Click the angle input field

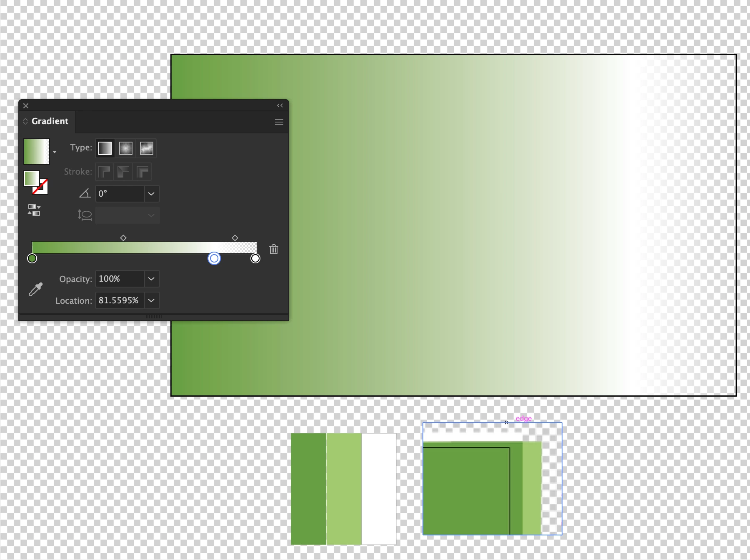click(120, 194)
